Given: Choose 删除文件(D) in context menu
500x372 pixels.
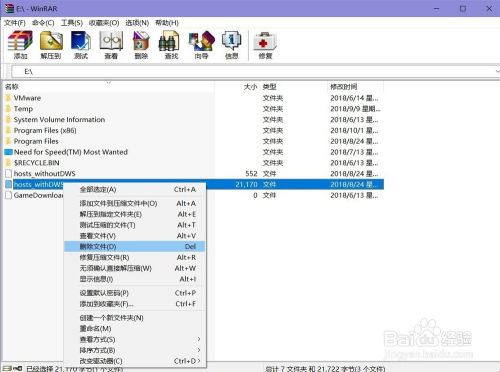Looking at the screenshot, I should pyautogui.click(x=135, y=247).
